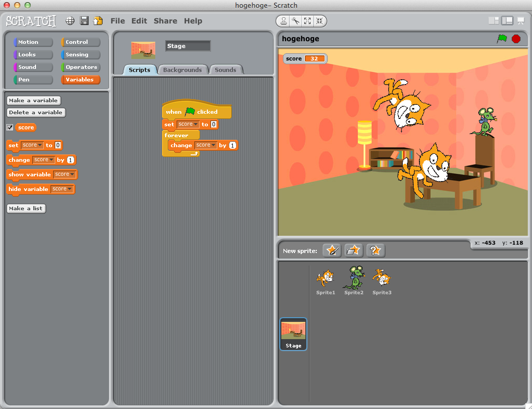
Task: Click the Scratch logo
Action: pos(31,21)
